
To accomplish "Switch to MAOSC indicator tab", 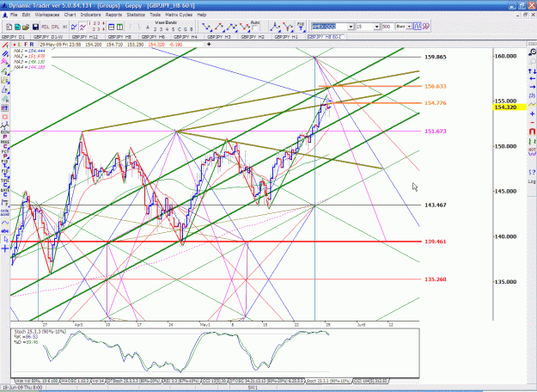I will 75,381.
